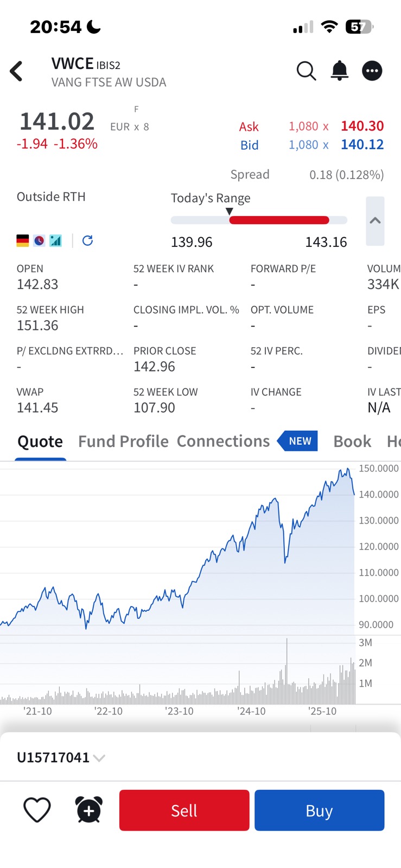The image size is (401, 868).
Task: Open the Connections tab marked NEW
Action: tap(223, 441)
